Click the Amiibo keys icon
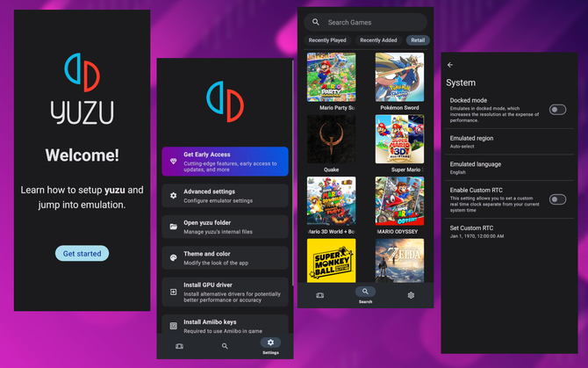588x368 pixels. [173, 326]
